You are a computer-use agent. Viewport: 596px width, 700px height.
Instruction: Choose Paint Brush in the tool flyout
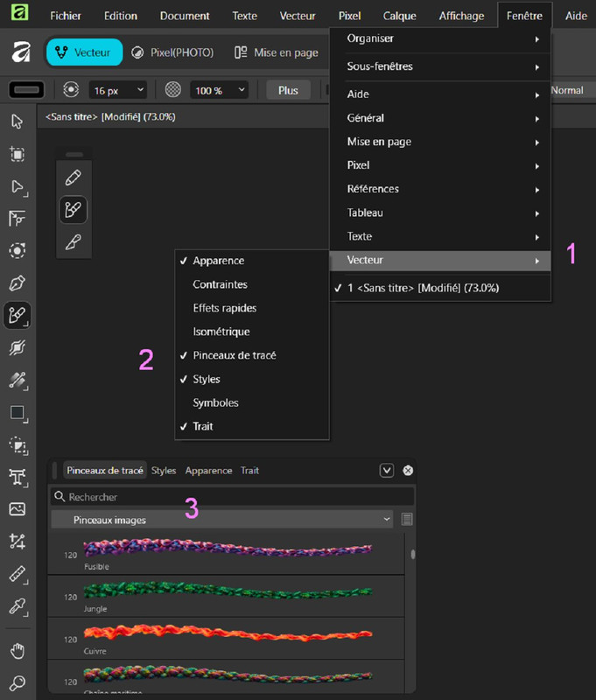click(x=74, y=242)
